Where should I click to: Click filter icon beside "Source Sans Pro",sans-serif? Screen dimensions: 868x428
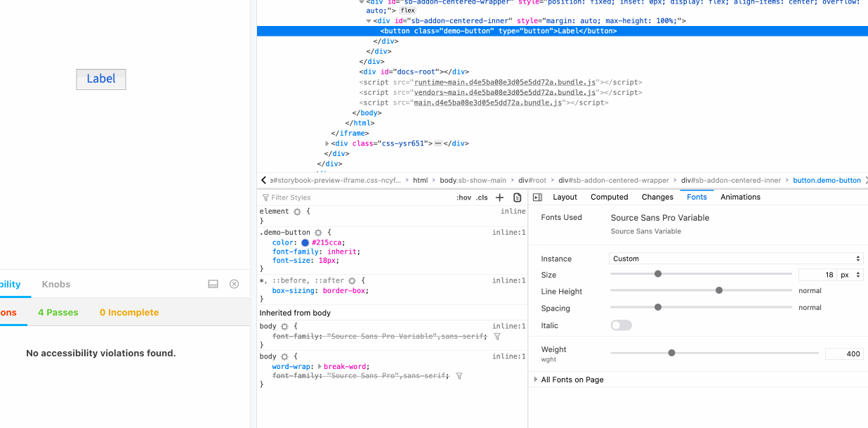[x=459, y=376]
